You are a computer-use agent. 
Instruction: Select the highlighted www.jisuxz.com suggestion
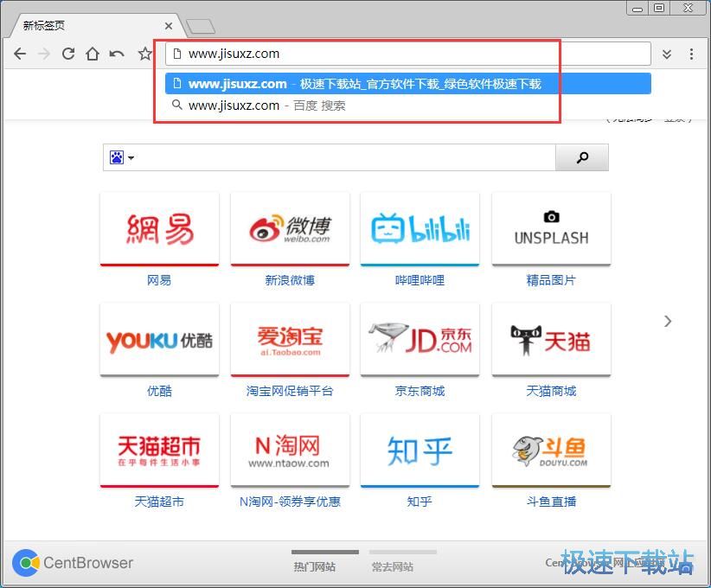pyautogui.click(x=408, y=83)
